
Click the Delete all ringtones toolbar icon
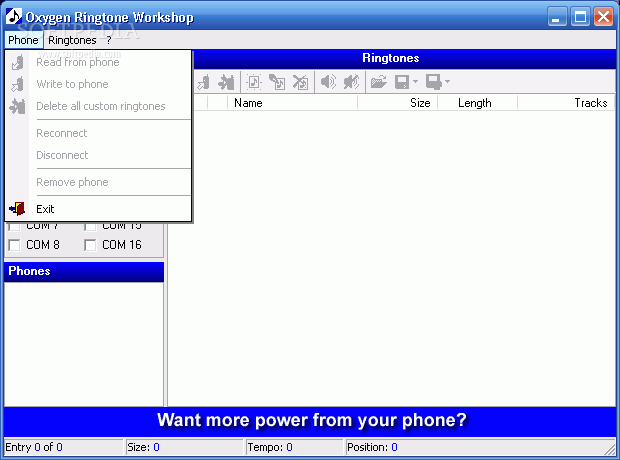coord(227,82)
